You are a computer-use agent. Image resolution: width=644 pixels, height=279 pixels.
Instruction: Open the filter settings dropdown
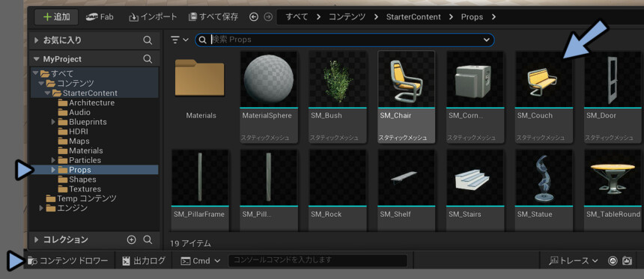(x=180, y=40)
